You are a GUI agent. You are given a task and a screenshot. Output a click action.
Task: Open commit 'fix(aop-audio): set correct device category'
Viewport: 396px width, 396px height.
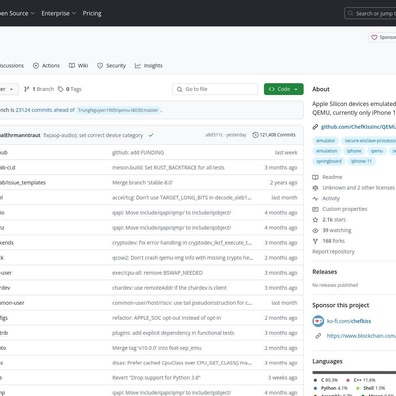[93, 135]
